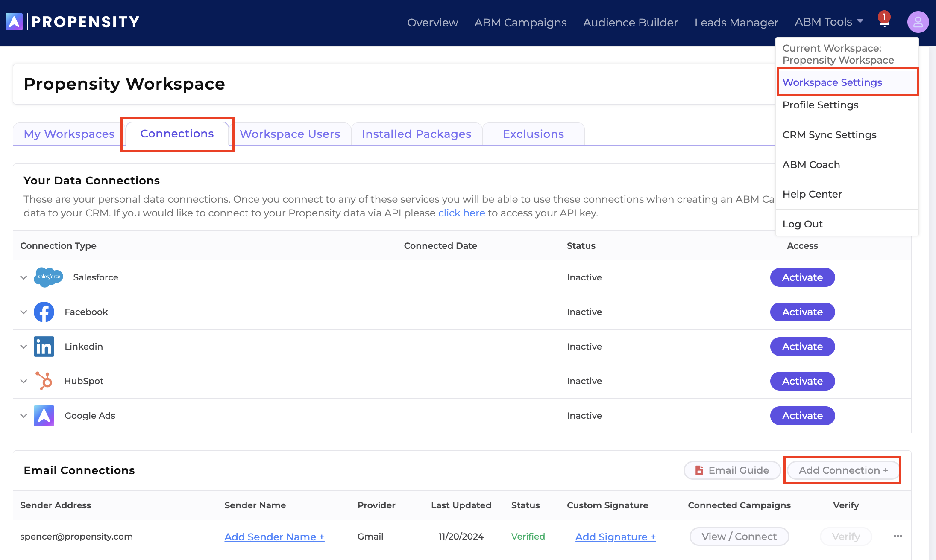Click the PROPENSITY wordmark
Image resolution: width=936 pixels, height=560 pixels.
pos(85,22)
